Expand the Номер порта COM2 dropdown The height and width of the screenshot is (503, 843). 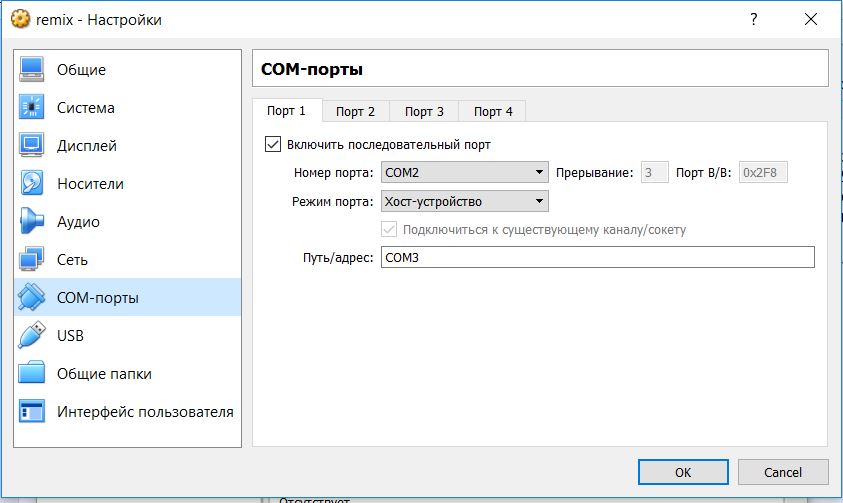(x=464, y=173)
